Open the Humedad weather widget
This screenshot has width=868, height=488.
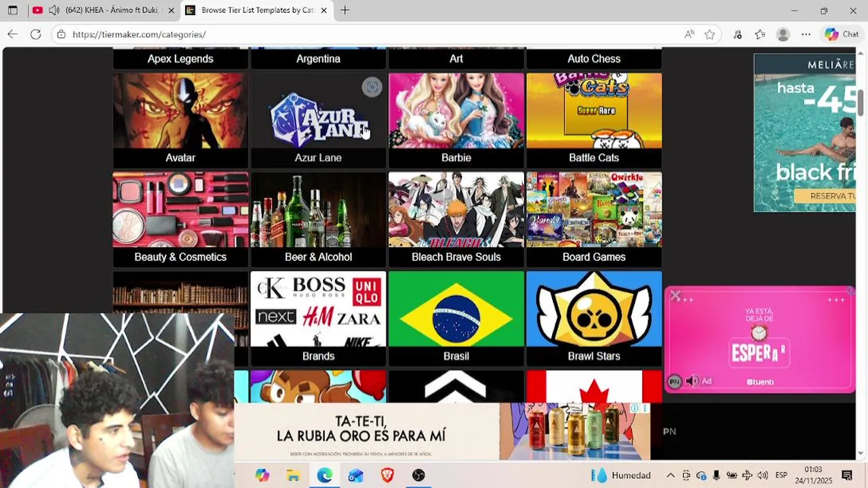pyautogui.click(x=621, y=475)
